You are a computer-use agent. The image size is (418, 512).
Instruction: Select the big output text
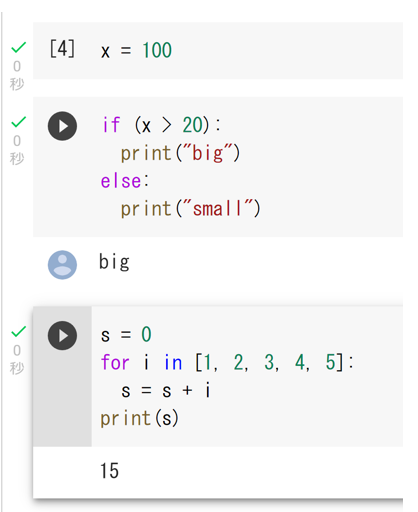point(114,262)
